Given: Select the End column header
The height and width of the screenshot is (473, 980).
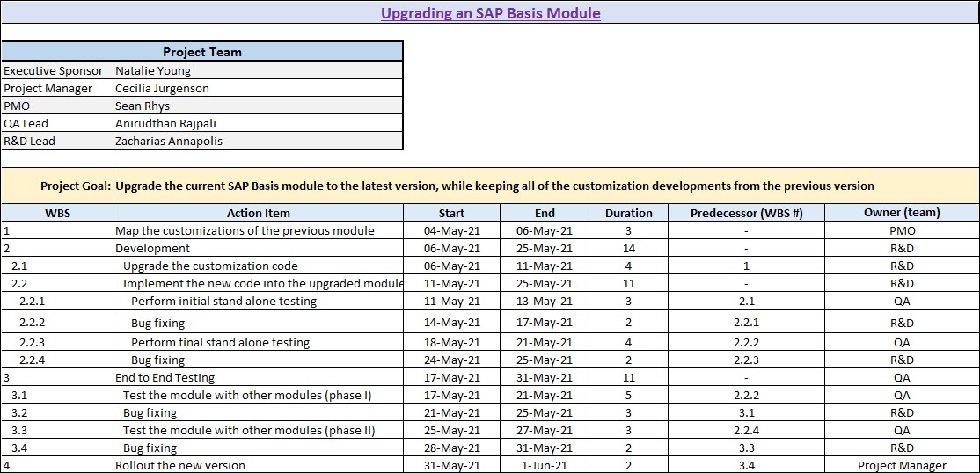Looking at the screenshot, I should click(545, 213).
